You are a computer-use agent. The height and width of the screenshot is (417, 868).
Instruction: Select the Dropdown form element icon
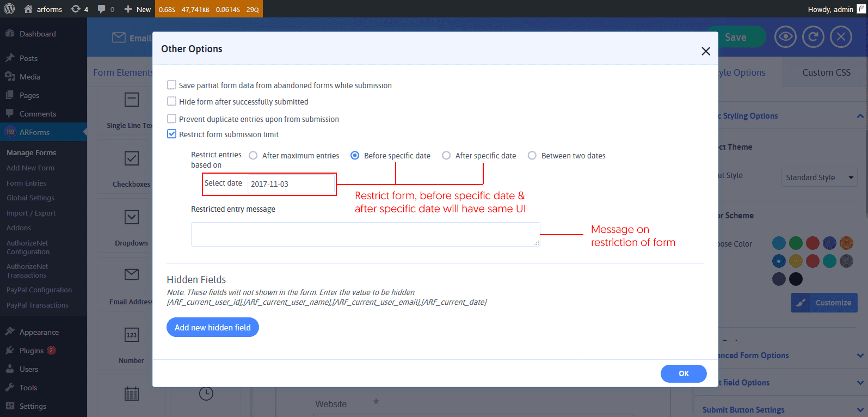point(132,217)
